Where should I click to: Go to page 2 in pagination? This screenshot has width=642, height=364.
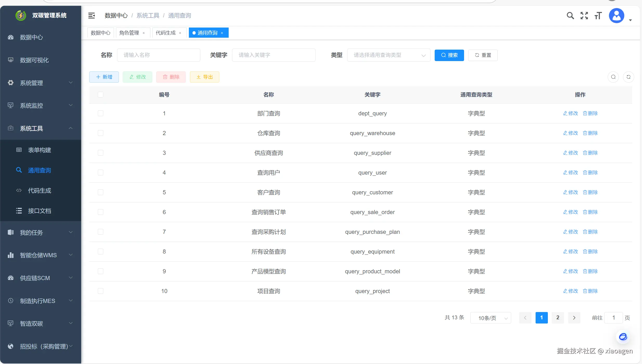tap(557, 317)
